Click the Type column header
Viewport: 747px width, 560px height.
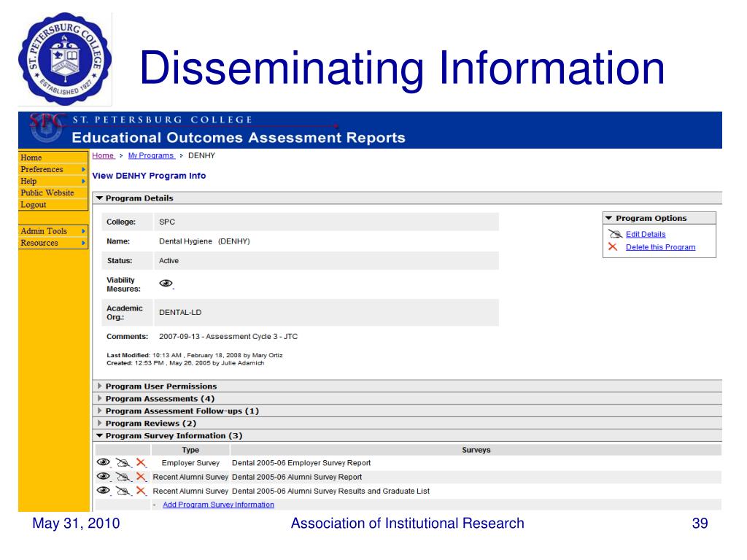click(x=190, y=450)
